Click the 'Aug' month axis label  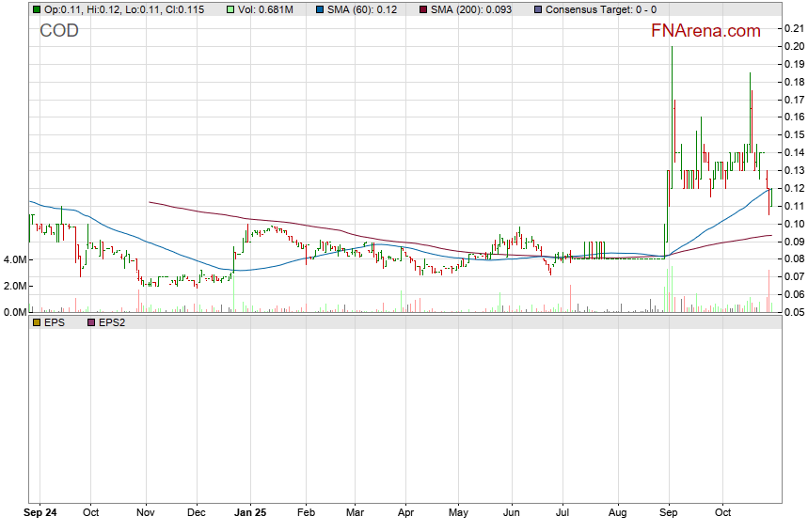coord(617,514)
